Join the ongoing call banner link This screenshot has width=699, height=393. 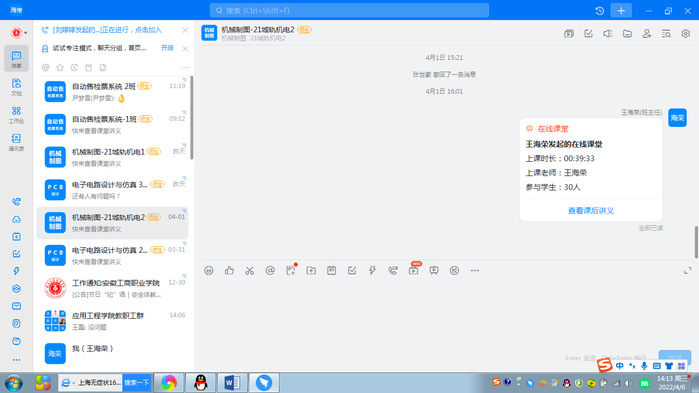[x=107, y=30]
